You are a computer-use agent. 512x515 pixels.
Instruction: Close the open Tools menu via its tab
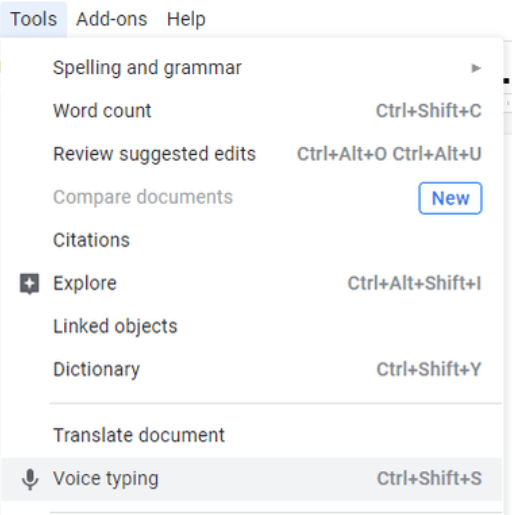[x=33, y=19]
